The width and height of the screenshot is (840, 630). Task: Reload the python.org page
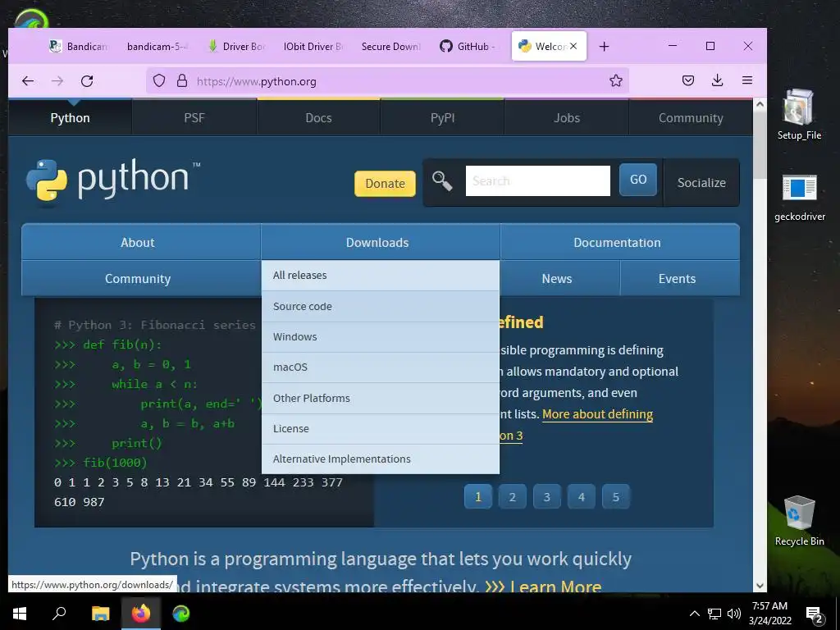coord(87,81)
